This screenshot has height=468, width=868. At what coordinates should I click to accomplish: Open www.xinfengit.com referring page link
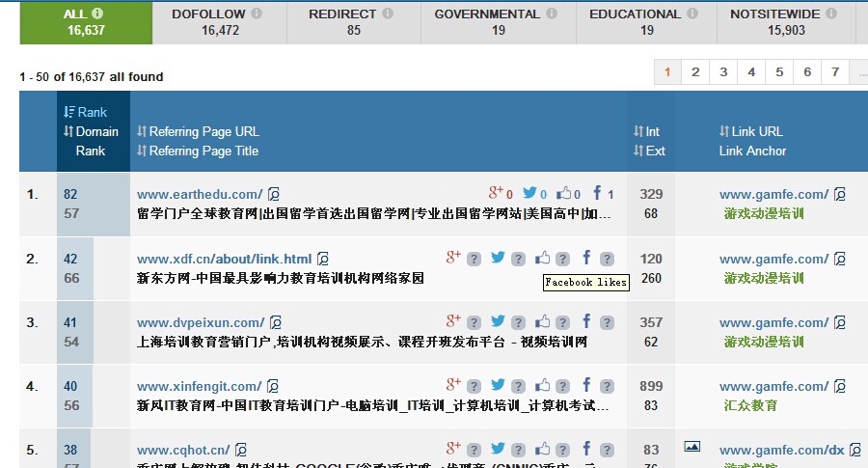pos(199,386)
